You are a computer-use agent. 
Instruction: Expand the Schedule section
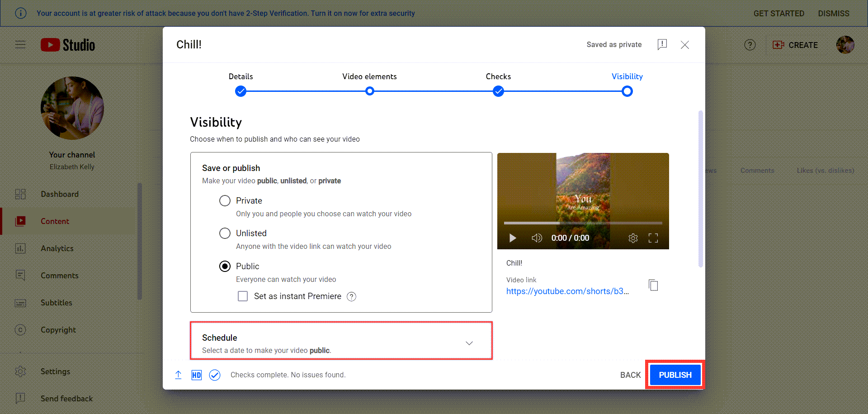[x=469, y=343]
